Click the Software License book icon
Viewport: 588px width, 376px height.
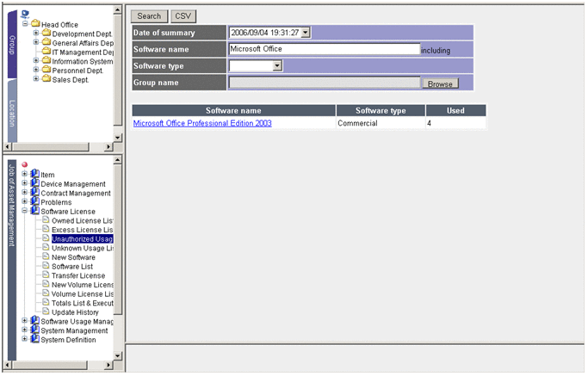pyautogui.click(x=35, y=210)
